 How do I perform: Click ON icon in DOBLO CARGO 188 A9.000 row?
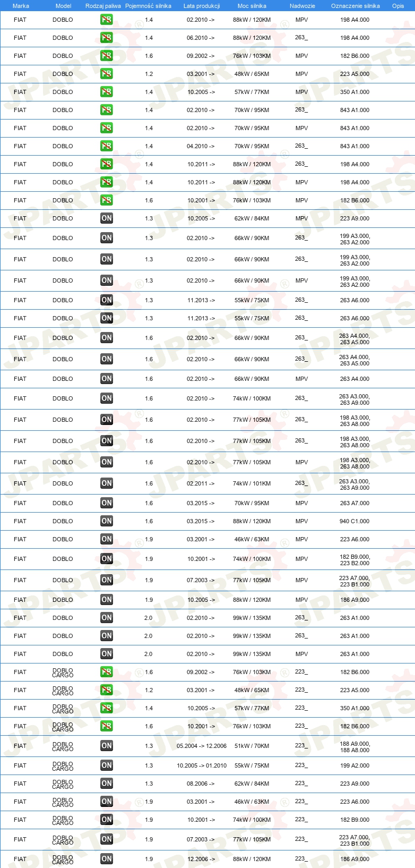click(x=107, y=746)
